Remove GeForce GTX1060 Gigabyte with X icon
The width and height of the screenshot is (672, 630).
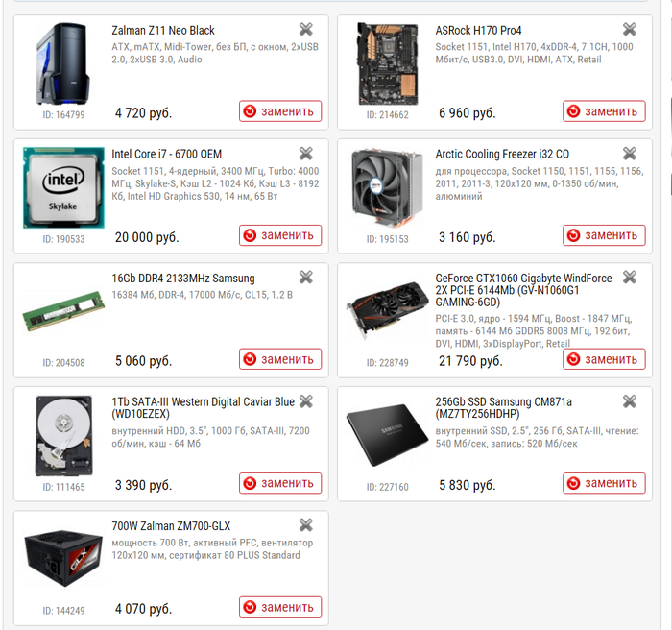click(x=629, y=277)
